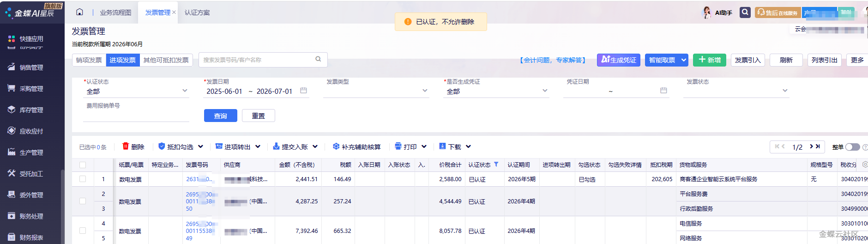The image size is (868, 244).
Task: Check the checkbox for the 4,544.49 invoice
Action: click(x=83, y=201)
